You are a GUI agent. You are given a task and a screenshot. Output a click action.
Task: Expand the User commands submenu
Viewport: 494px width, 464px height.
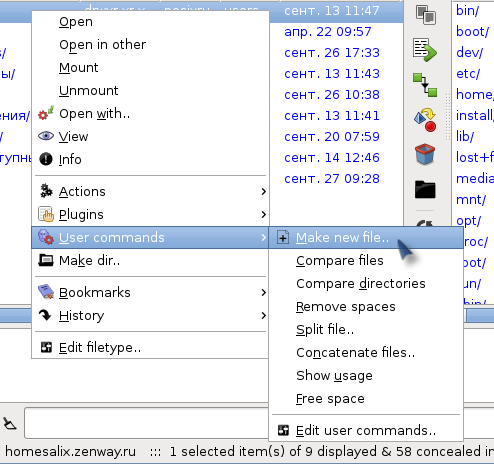150,238
